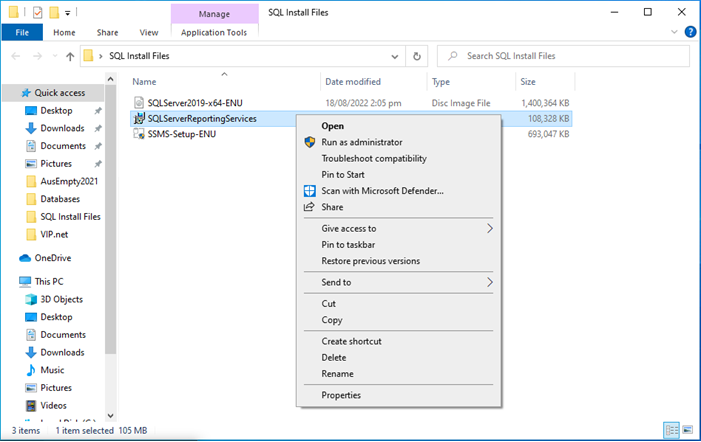Click the Videos filmstrip icon
The height and width of the screenshot is (442, 701).
tap(31, 405)
